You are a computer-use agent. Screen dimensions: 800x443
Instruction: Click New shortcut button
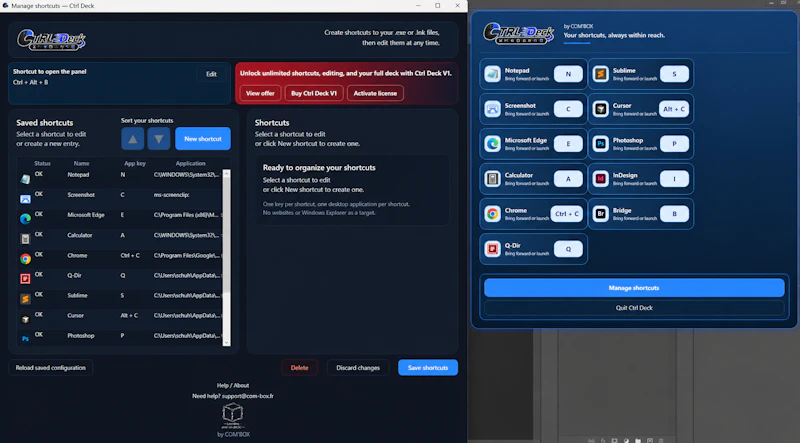(x=203, y=139)
